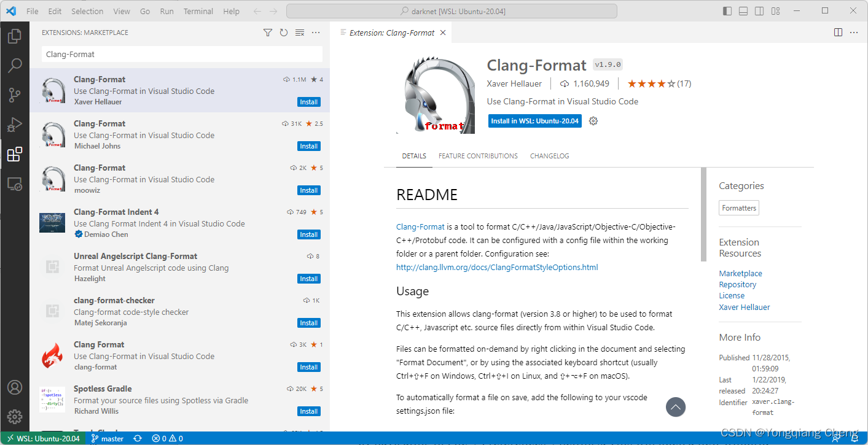Open the Search view
The image size is (868, 445).
[x=15, y=66]
